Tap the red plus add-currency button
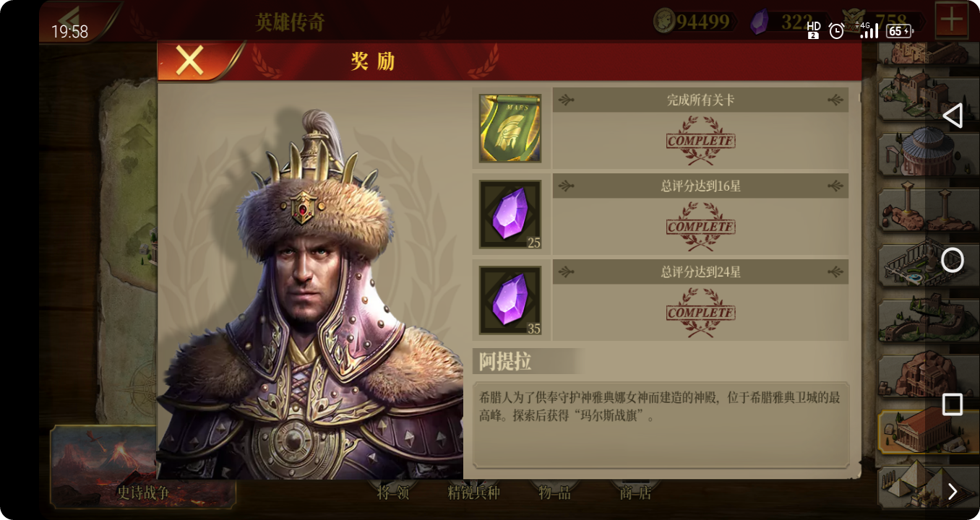Screen dimensions: 980x520 click(x=953, y=20)
